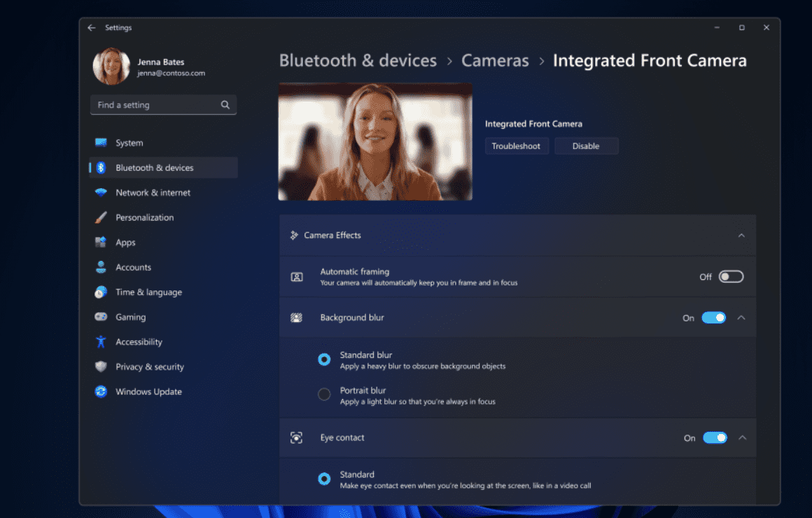Open Privacy & security settings
The width and height of the screenshot is (812, 518).
pyautogui.click(x=164, y=366)
